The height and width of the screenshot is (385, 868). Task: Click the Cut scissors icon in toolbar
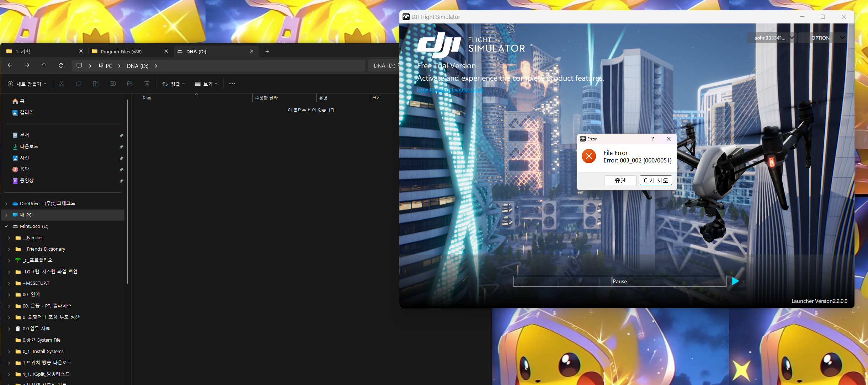pos(62,84)
